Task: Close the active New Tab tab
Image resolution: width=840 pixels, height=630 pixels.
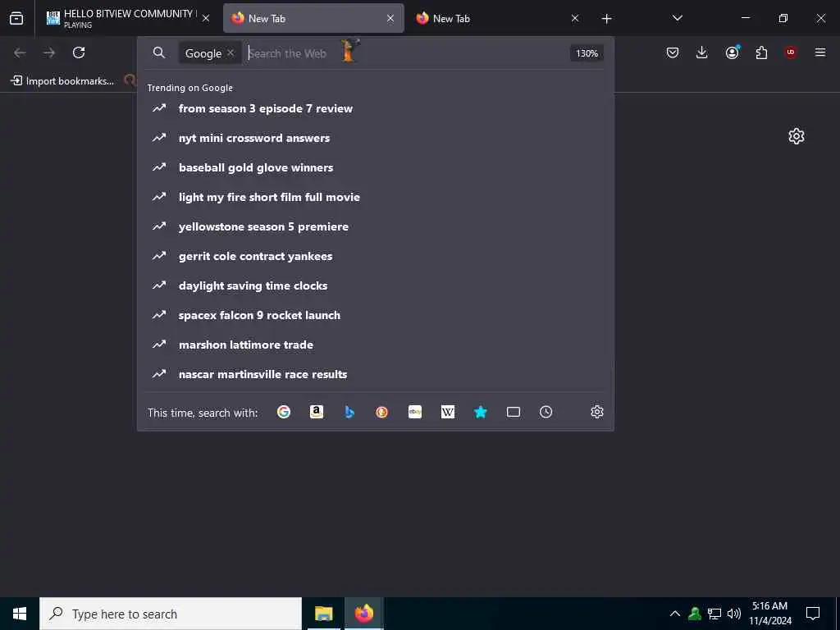Action: point(390,18)
